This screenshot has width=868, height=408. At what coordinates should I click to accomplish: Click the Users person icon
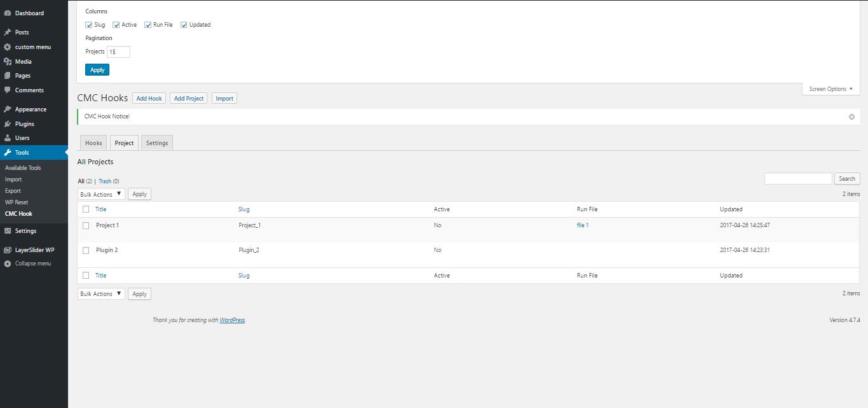tap(8, 138)
